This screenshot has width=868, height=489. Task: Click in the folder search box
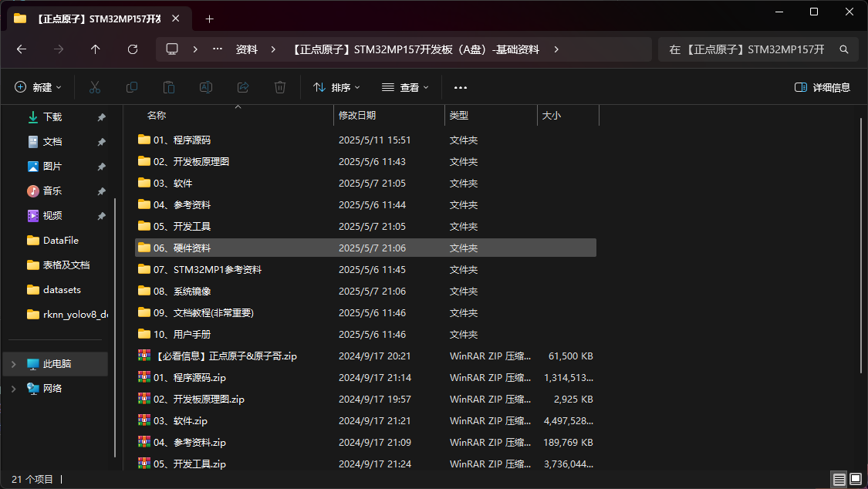coord(748,49)
